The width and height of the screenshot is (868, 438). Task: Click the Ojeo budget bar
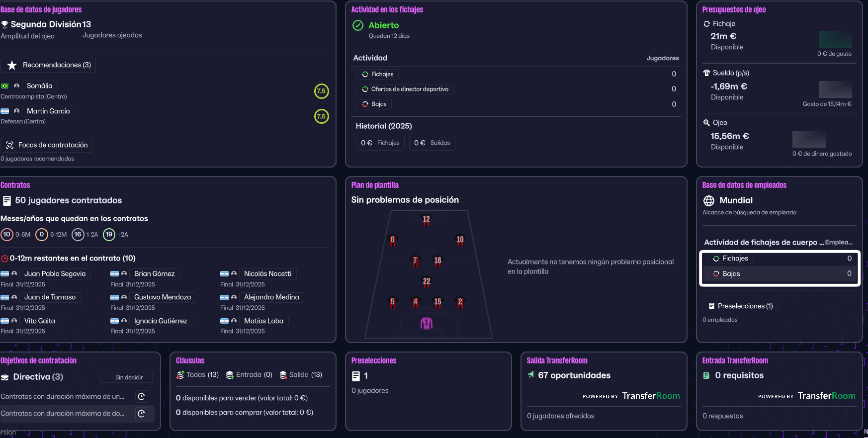point(809,139)
